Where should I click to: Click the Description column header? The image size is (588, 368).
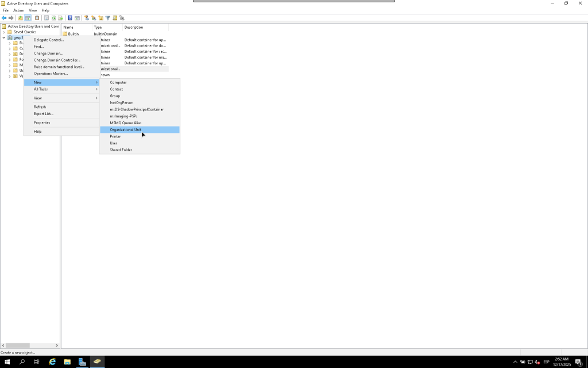pos(134,27)
